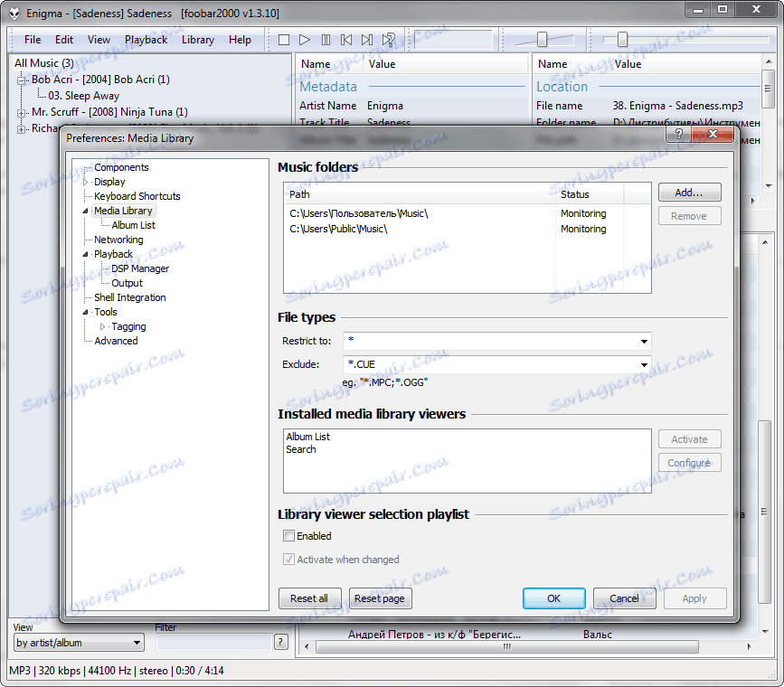Image resolution: width=784 pixels, height=687 pixels.
Task: Collapse the Bob Acri album node
Action: point(21,80)
